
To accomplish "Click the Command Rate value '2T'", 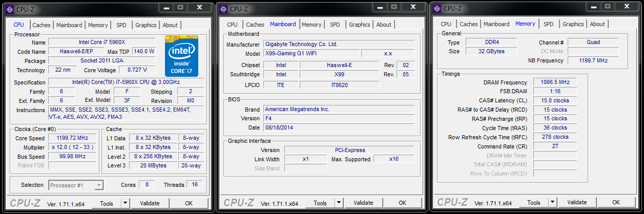I will (x=555, y=146).
